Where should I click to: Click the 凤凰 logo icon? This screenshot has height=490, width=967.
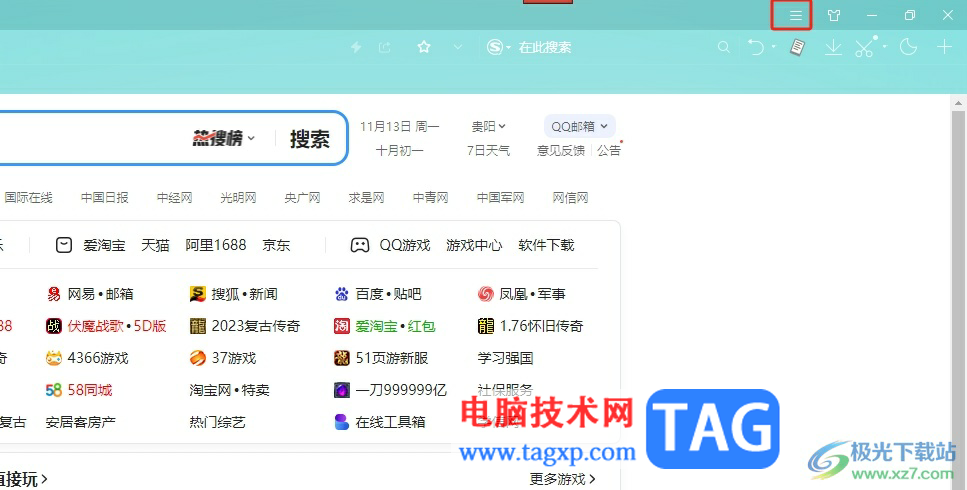(486, 294)
